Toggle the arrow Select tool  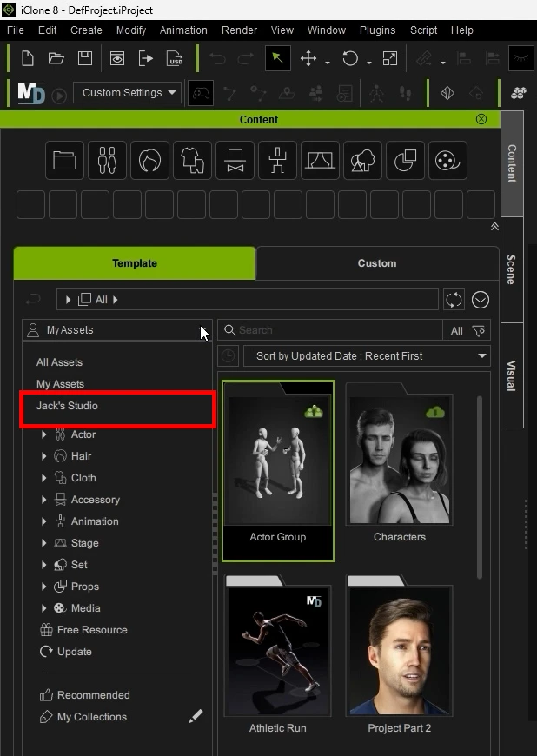[277, 59]
